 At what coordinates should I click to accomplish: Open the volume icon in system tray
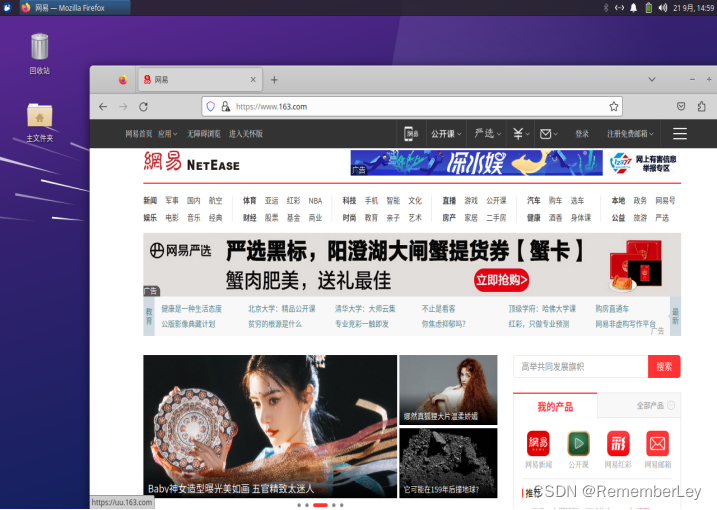(663, 8)
